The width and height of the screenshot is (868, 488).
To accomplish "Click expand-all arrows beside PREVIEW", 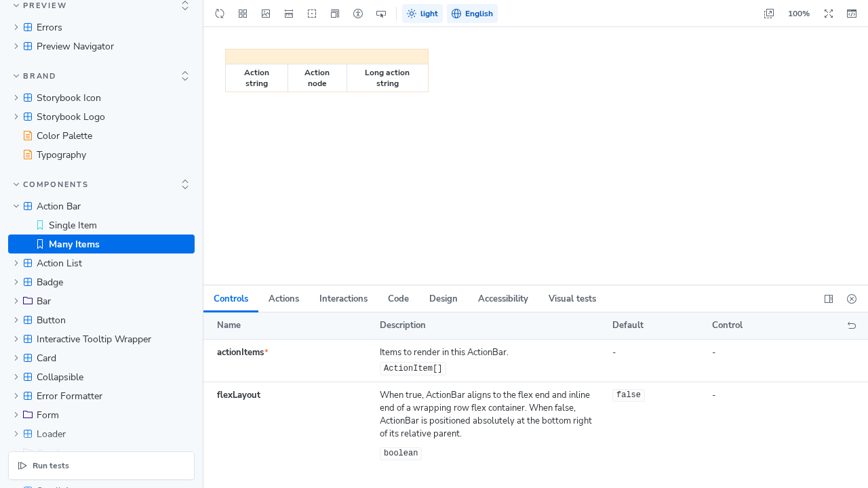I will coord(185,5).
